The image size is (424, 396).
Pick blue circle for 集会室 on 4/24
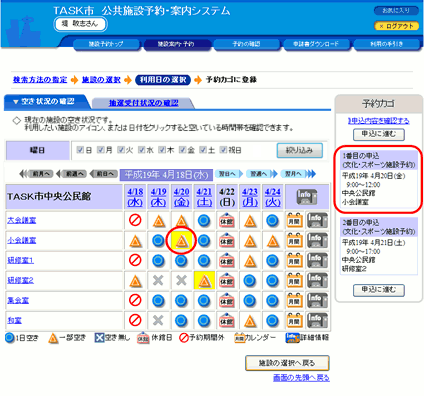[272, 300]
